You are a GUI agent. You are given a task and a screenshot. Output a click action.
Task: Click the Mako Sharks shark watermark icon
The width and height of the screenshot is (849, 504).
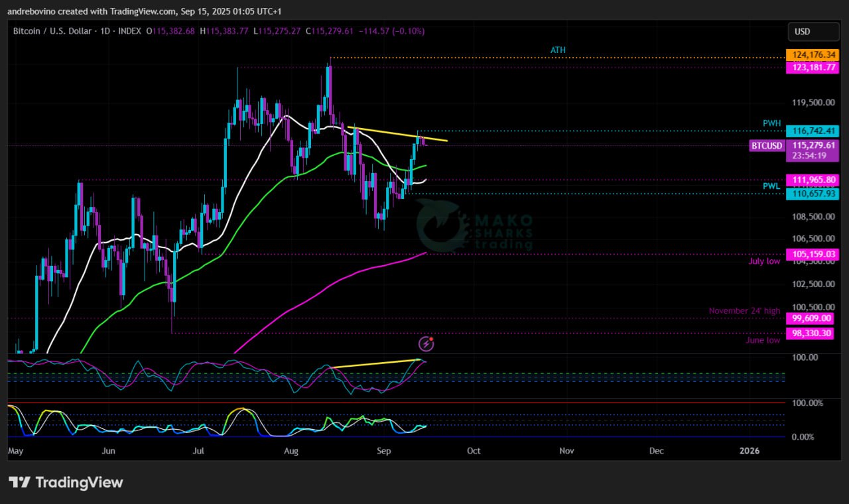439,226
